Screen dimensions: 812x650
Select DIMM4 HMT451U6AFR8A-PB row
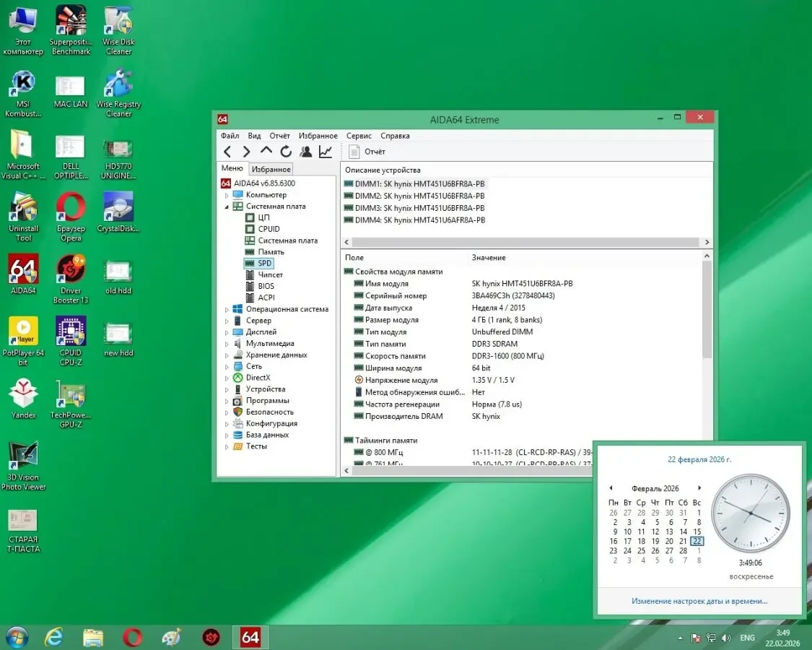pos(414,220)
